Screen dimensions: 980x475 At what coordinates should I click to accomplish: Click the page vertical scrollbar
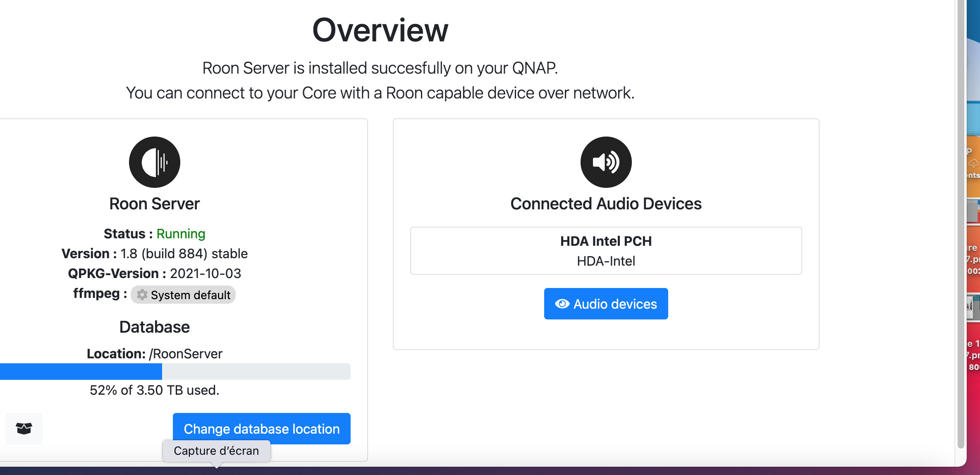click(x=961, y=223)
